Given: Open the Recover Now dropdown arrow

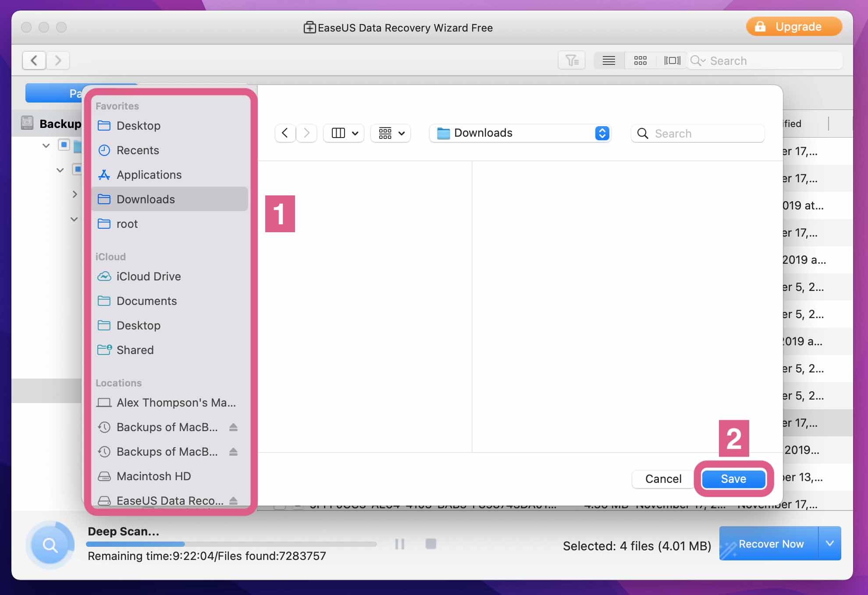Looking at the screenshot, I should [830, 543].
